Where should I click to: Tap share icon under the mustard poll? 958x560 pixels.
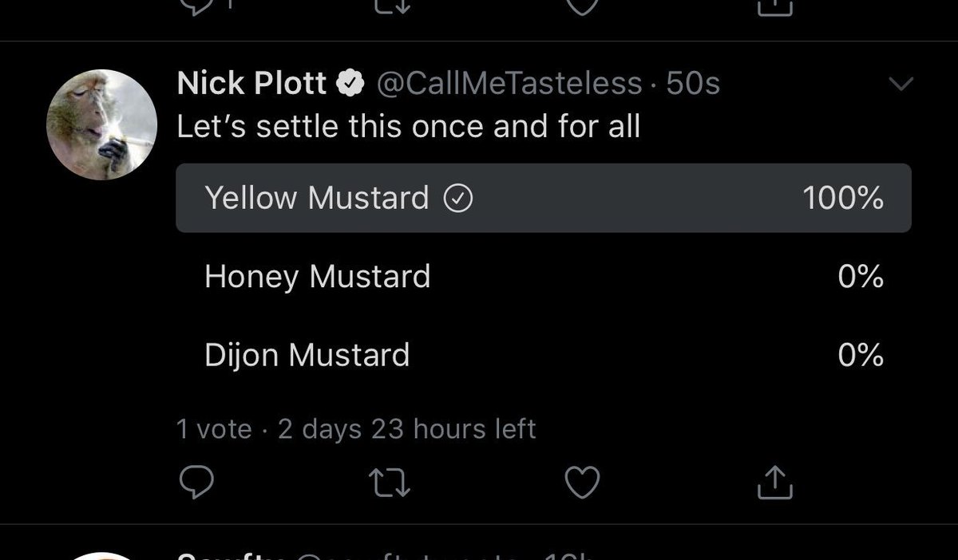[x=774, y=481]
